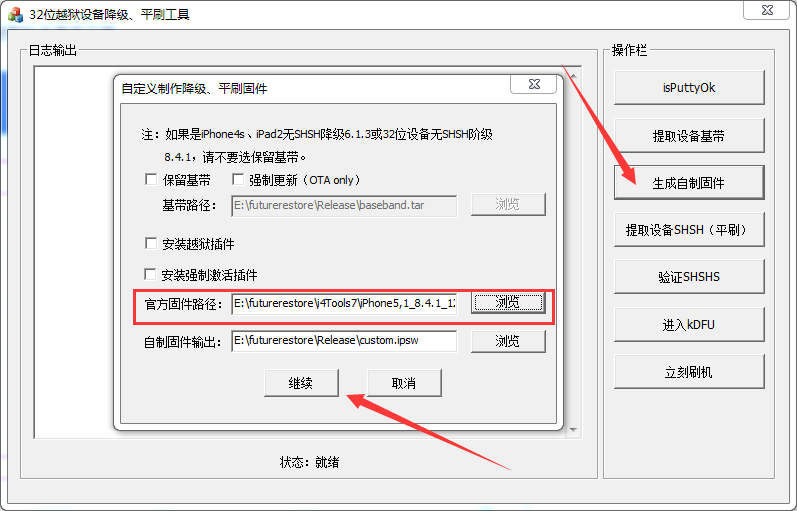Click the 立刻刷机 button
The image size is (797, 511).
pyautogui.click(x=689, y=372)
